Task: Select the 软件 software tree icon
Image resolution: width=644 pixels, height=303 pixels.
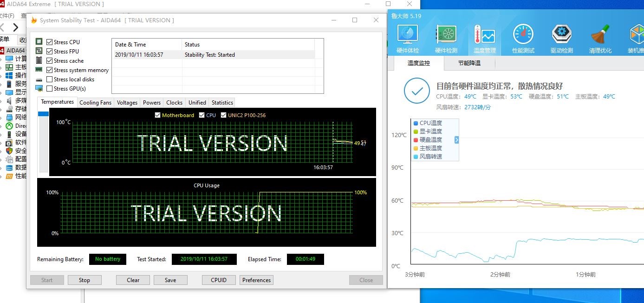Action: [x=9, y=142]
